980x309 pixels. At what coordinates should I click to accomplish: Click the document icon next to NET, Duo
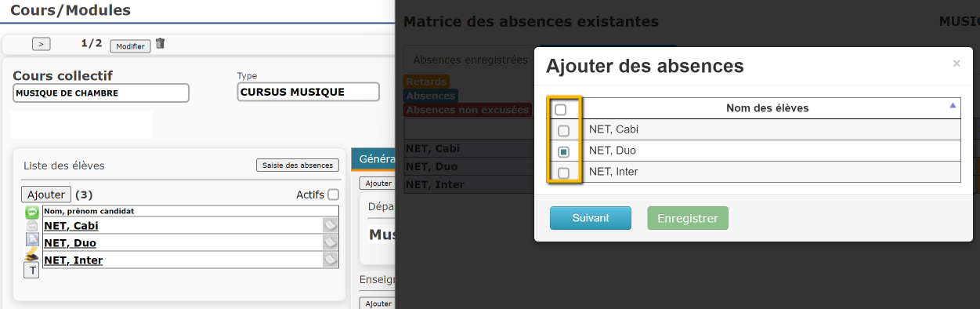pyautogui.click(x=32, y=240)
